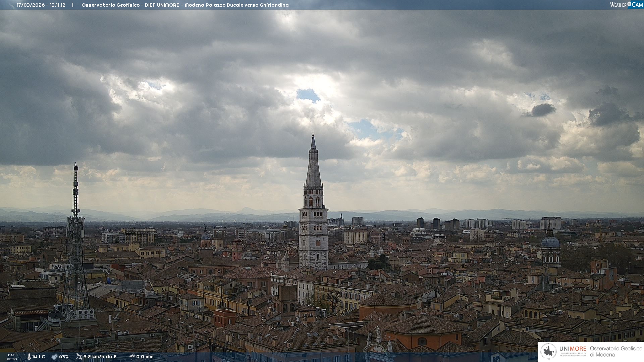
Task: Click Osservatorio Geofisico di Modena text
Action: tap(616, 352)
